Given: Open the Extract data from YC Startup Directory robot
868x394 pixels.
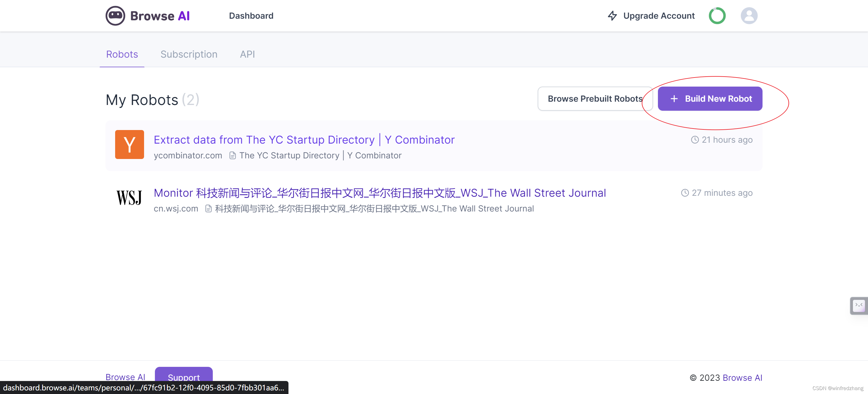Looking at the screenshot, I should 304,140.
